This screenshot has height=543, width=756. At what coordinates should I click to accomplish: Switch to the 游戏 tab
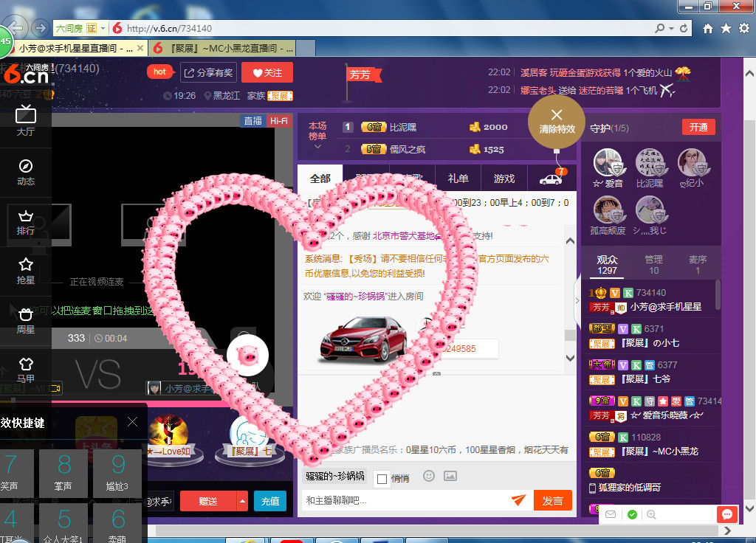click(x=504, y=179)
